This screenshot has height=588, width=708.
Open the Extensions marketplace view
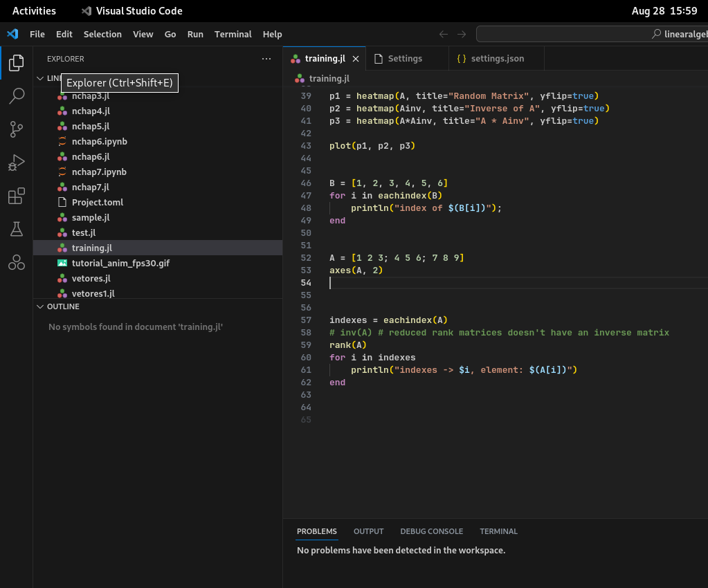click(16, 196)
